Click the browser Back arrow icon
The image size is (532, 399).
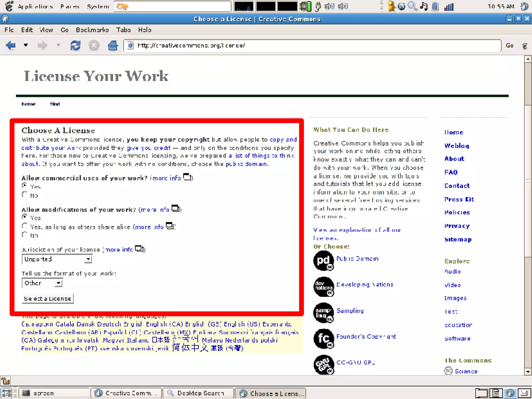11,45
